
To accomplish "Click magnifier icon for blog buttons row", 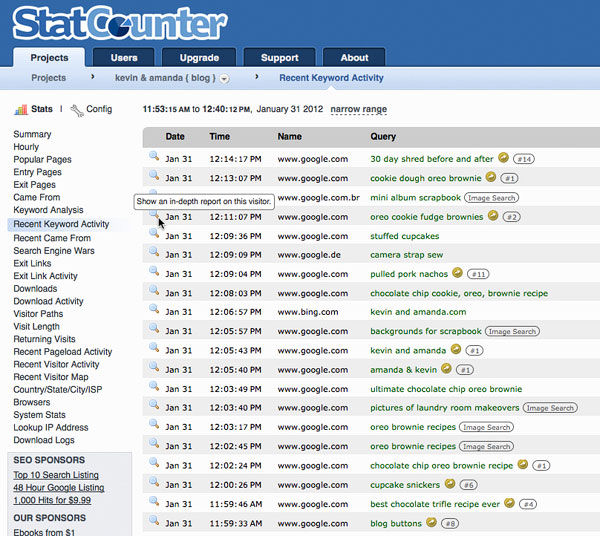I will (x=154, y=520).
